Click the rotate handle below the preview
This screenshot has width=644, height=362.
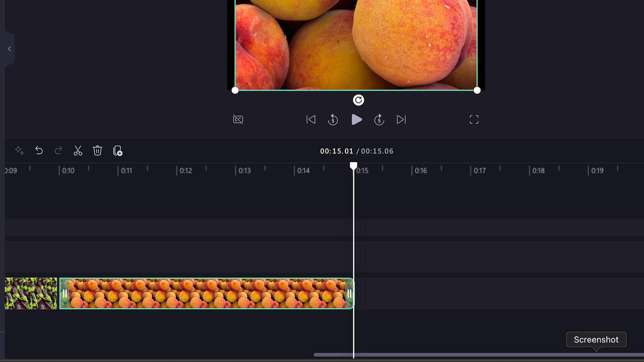358,100
